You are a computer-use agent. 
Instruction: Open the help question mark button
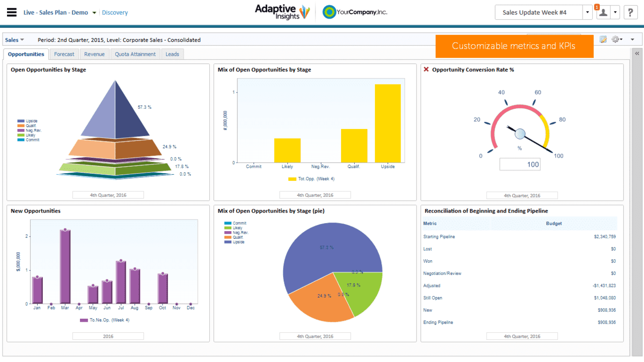[630, 13]
